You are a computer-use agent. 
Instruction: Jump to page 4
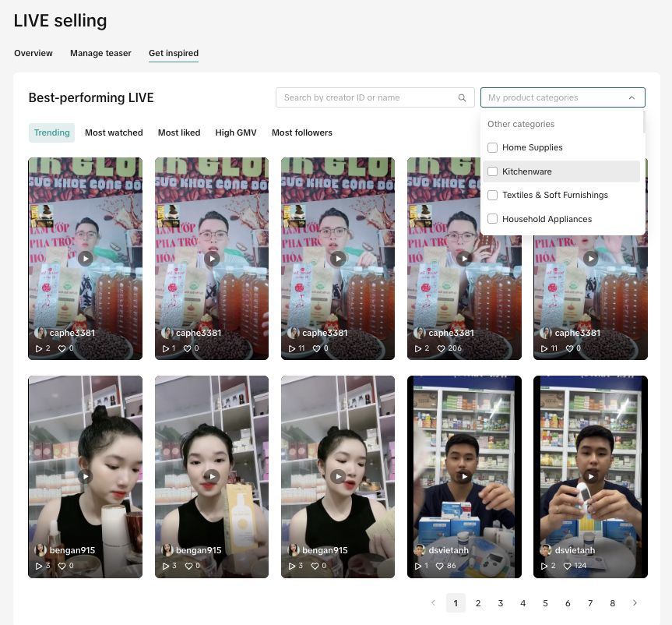(x=522, y=603)
